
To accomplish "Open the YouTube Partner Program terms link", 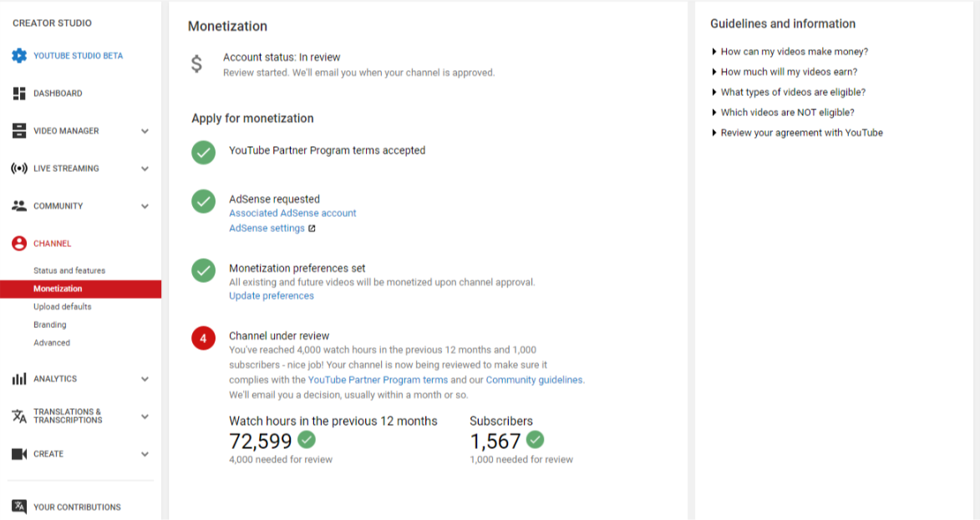I will tap(378, 380).
